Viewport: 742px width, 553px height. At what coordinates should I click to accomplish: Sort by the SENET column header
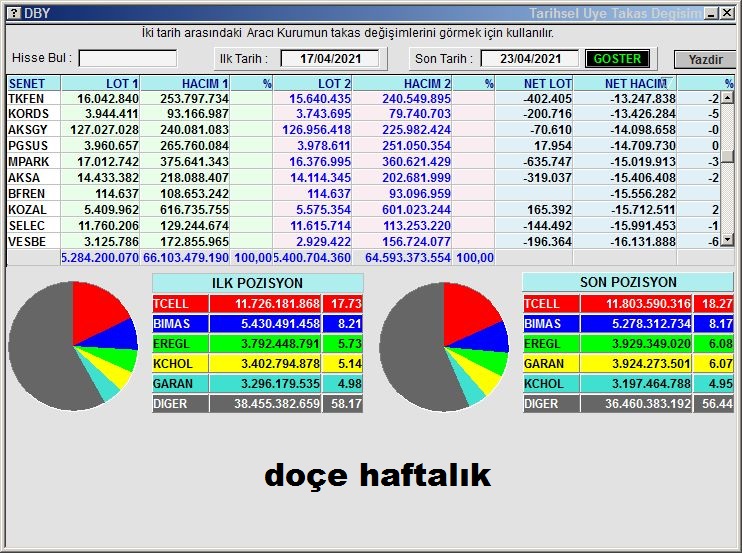tap(33, 84)
